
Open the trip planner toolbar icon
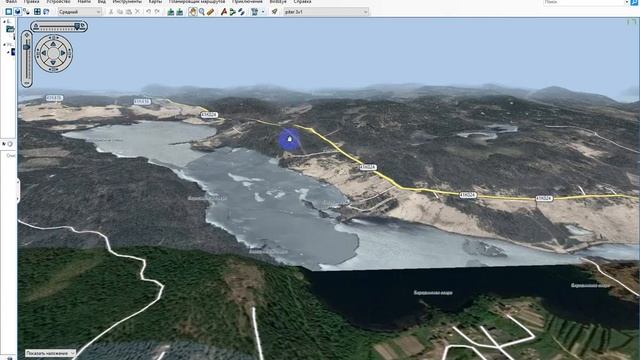click(x=255, y=12)
